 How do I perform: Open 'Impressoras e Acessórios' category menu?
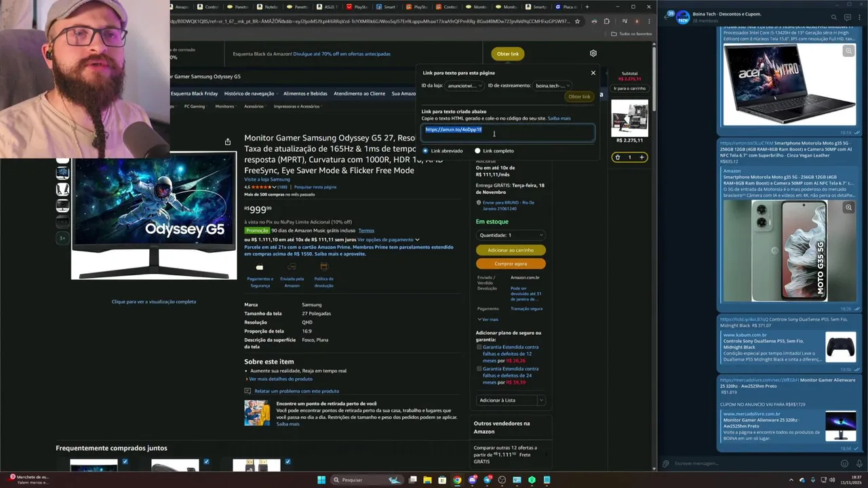(296, 106)
